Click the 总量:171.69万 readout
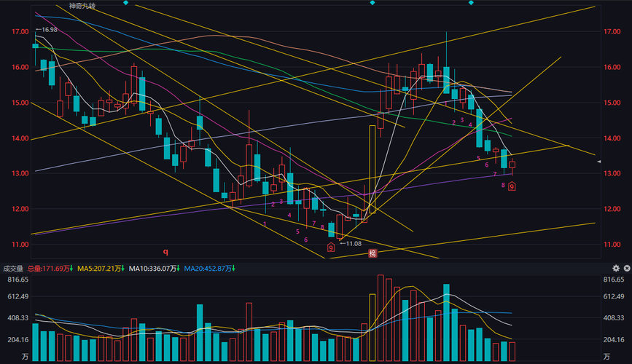The width and height of the screenshot is (632, 364). 50,269
